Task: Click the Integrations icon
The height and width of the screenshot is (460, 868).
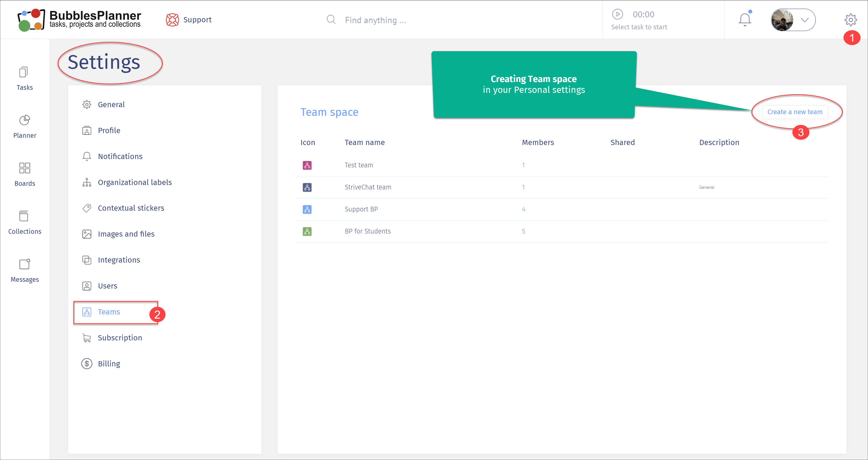Action: tap(87, 260)
